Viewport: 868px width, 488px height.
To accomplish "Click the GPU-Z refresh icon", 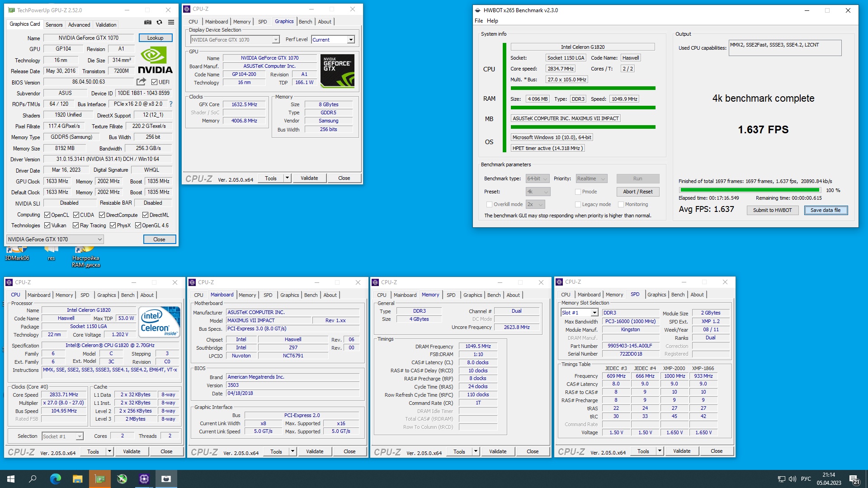I will pyautogui.click(x=159, y=22).
